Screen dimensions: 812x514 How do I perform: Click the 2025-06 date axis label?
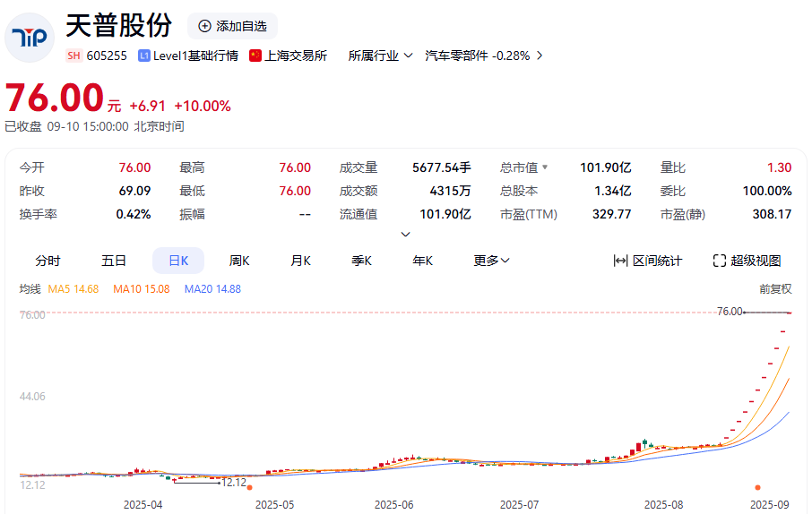click(x=394, y=505)
